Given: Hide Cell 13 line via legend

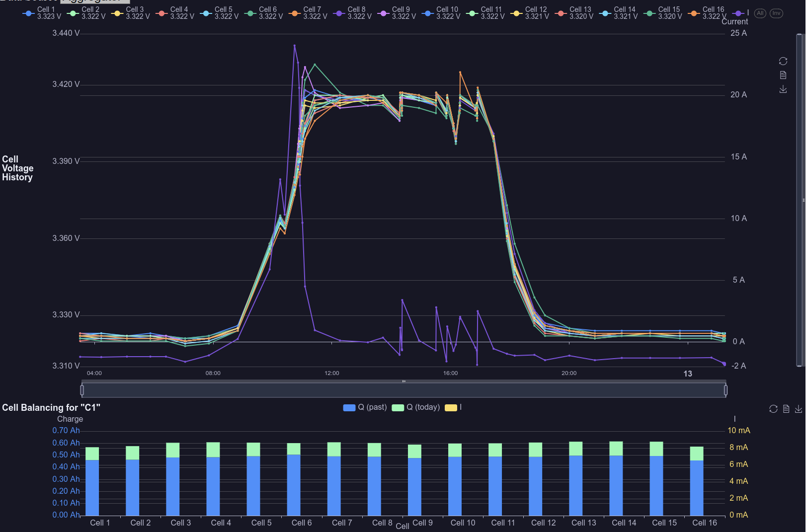Looking at the screenshot, I should click(574, 13).
